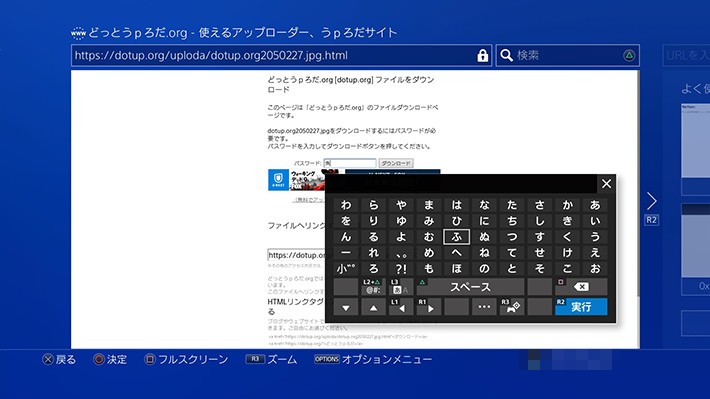Viewport: 710px width, 399px height.
Task: Tap the さ kana key
Action: (539, 205)
